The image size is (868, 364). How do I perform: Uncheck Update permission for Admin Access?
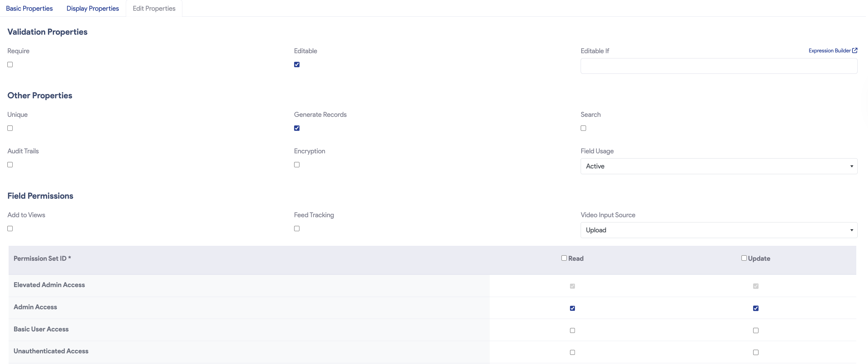click(756, 308)
